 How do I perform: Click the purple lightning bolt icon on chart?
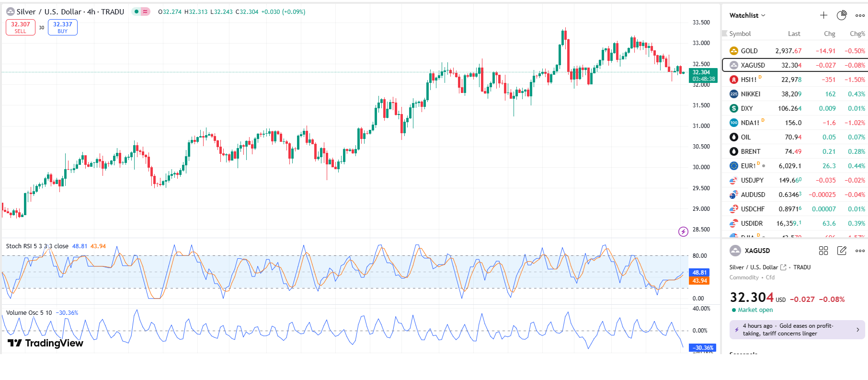683,232
